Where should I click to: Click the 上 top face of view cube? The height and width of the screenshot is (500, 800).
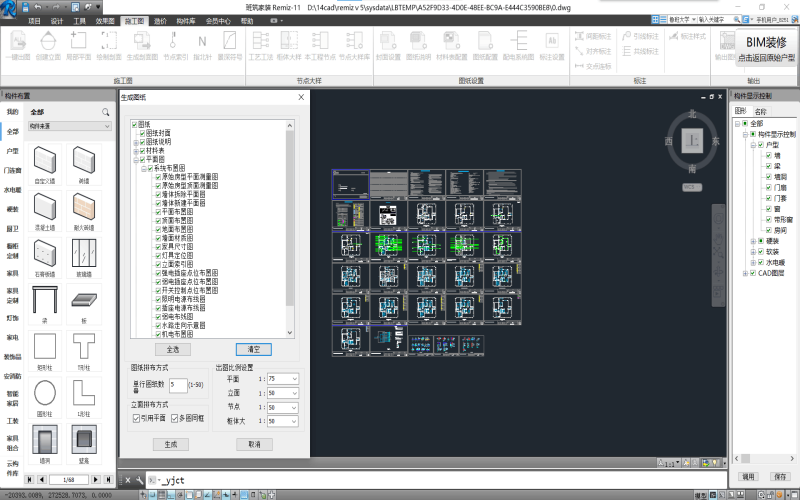point(692,141)
